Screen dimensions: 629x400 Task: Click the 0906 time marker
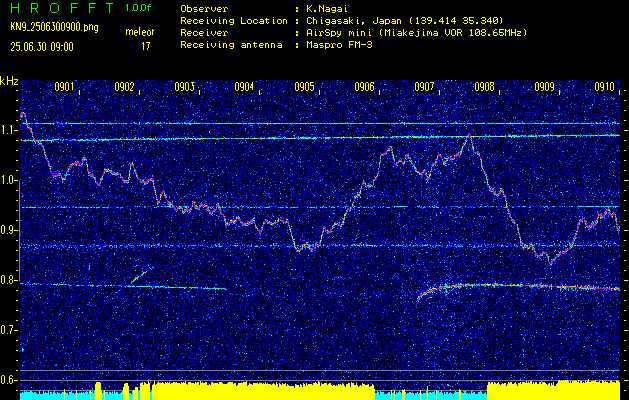click(364, 87)
